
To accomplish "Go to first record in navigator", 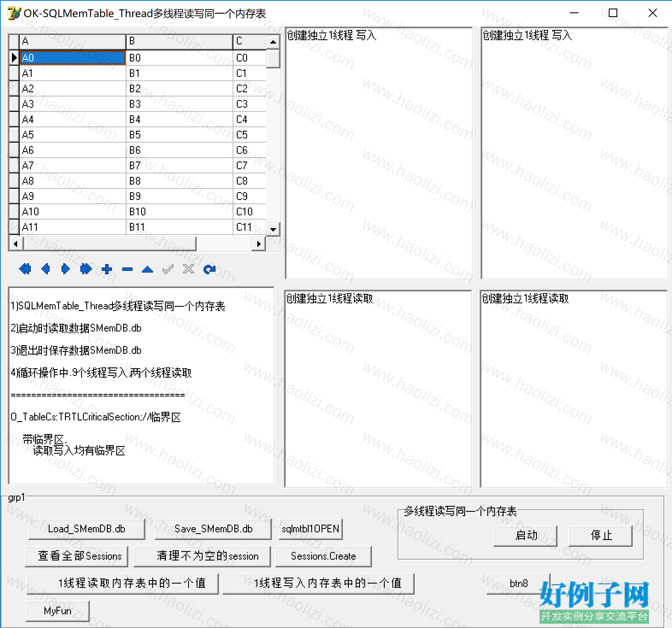I will 25,269.
